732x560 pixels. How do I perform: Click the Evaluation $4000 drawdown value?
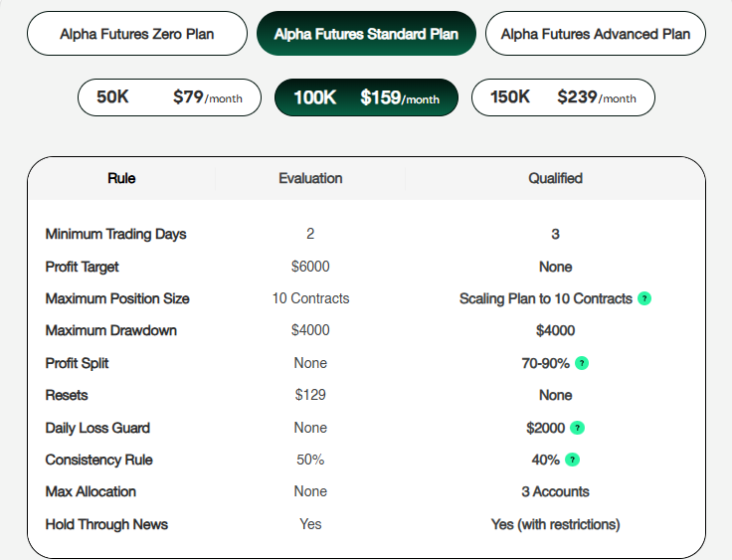(310, 330)
